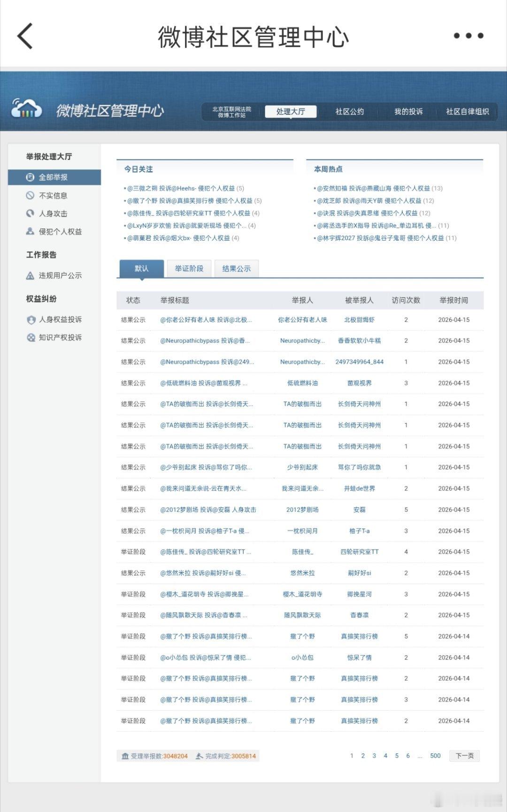The image size is (507, 812).
Task: Click reported user 井蛙de世界
Action: pyautogui.click(x=360, y=488)
